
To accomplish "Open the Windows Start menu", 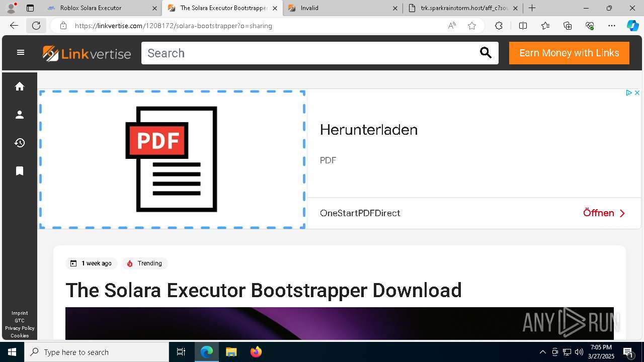I will (12, 352).
